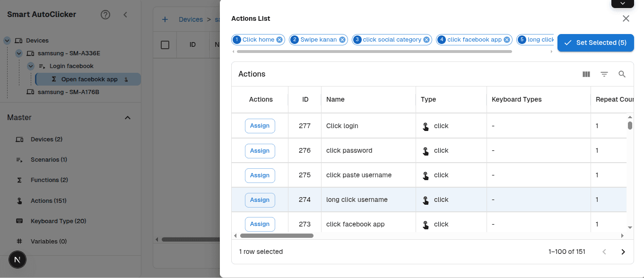Collapse the Login facebook scenario branch
This screenshot has width=644, height=278.
30,66
